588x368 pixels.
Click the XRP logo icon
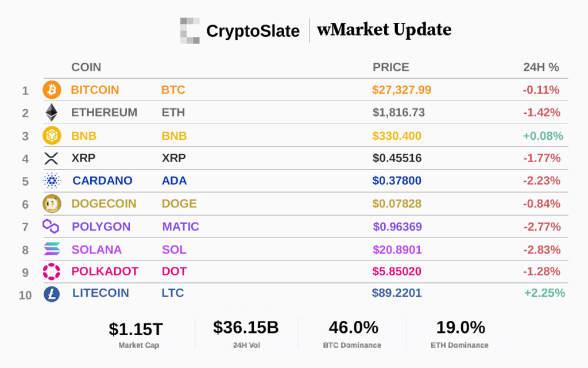(x=52, y=159)
